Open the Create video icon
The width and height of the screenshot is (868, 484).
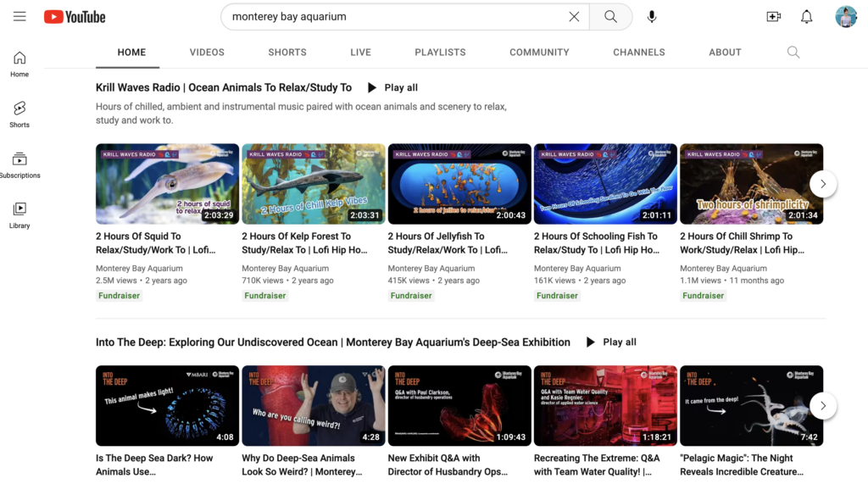773,17
